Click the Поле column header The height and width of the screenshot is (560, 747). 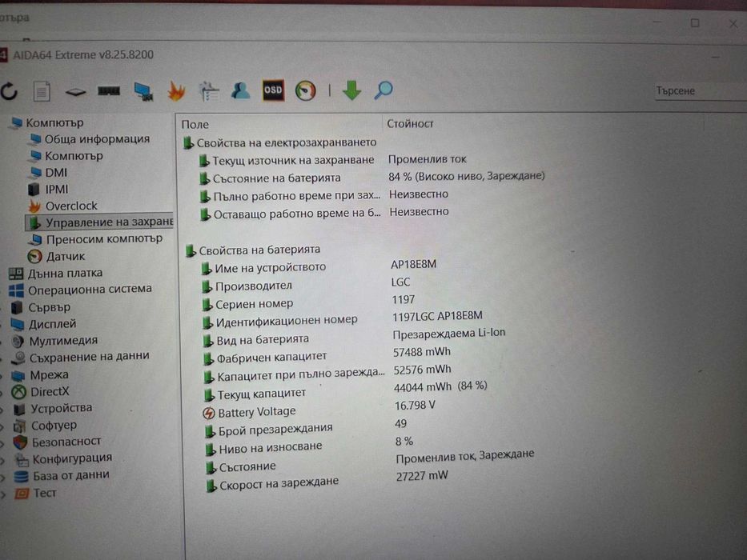[195, 124]
